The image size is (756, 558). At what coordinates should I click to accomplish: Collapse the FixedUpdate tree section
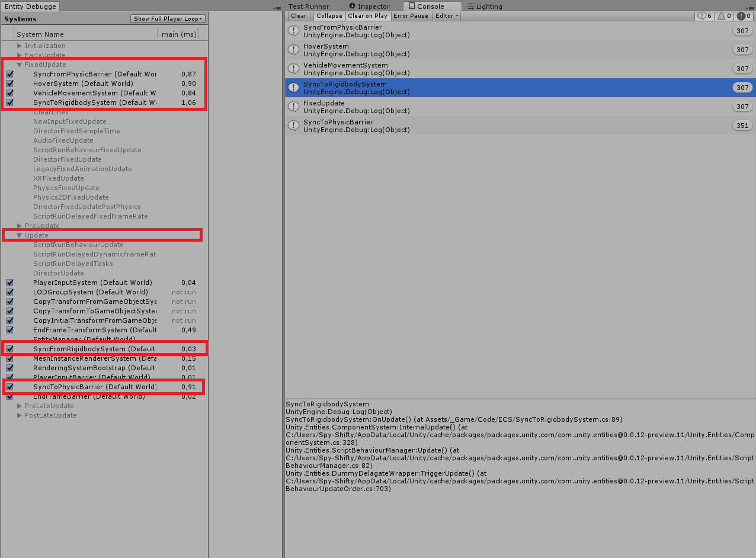coord(19,65)
